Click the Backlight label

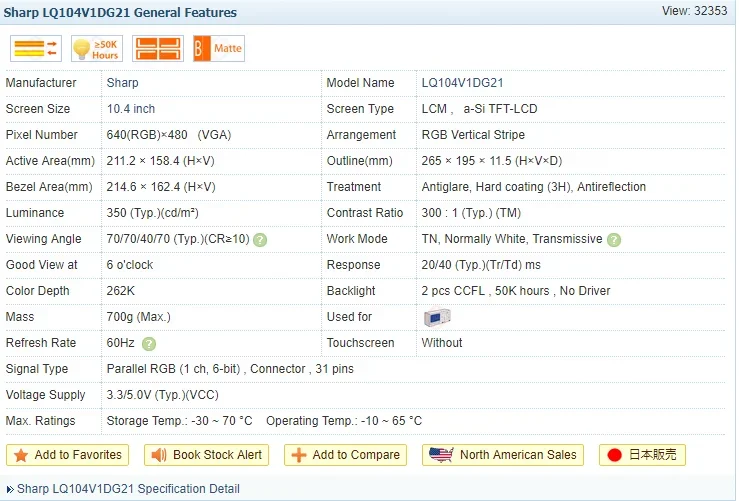click(x=351, y=291)
